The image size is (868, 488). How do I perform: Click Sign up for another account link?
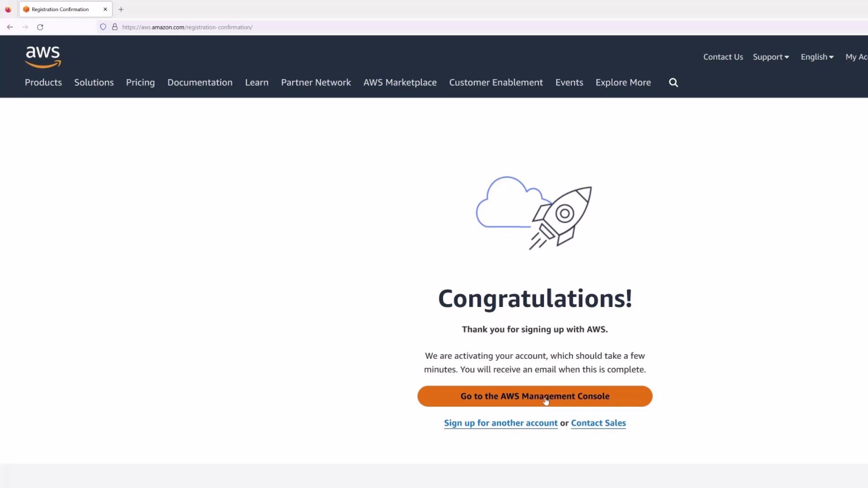(x=500, y=423)
